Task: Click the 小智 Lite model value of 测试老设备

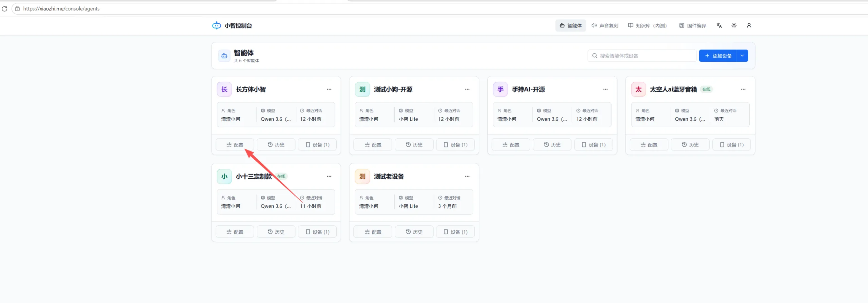Action: click(x=408, y=206)
